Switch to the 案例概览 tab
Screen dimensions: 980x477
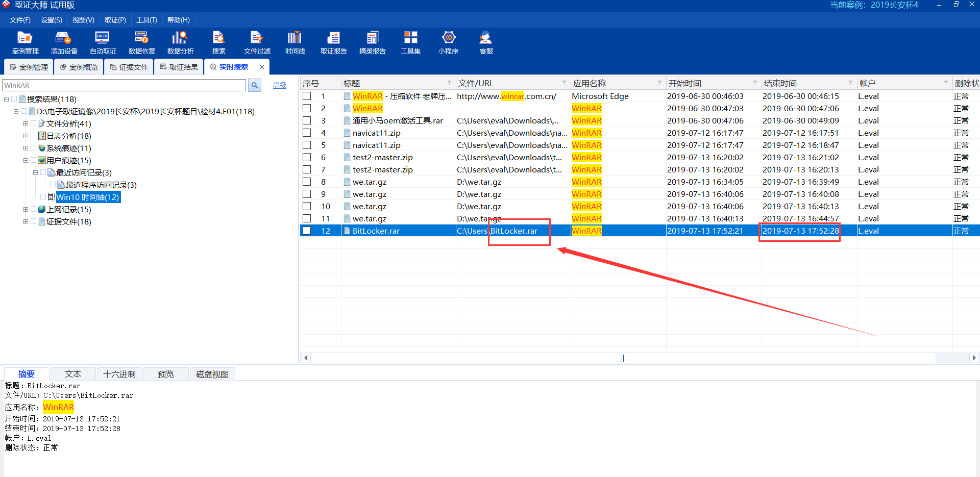pos(79,67)
